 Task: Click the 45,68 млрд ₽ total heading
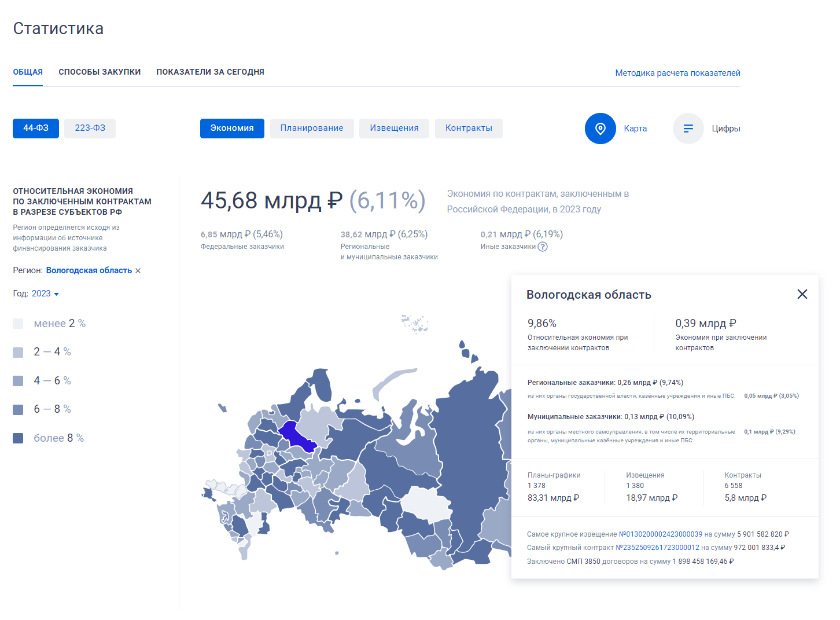[272, 200]
